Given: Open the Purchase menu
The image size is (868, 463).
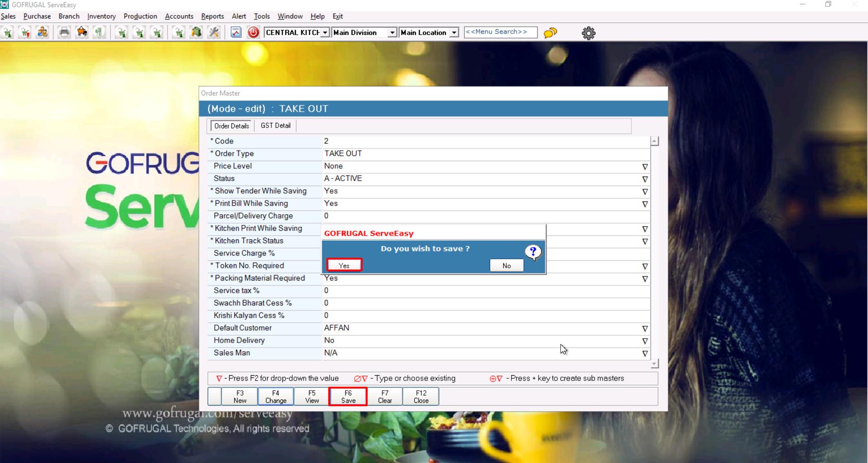Looking at the screenshot, I should (x=37, y=16).
